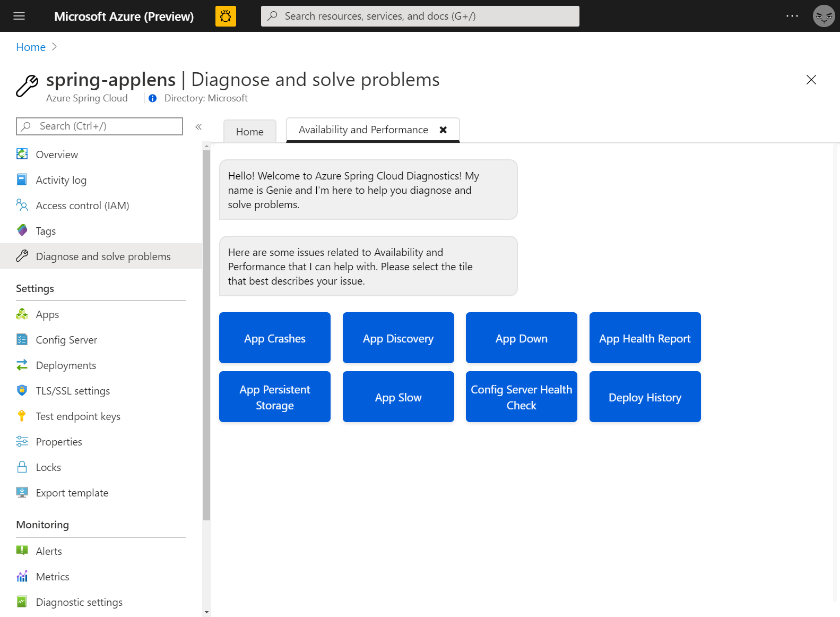
Task: Click the Metrics chart icon
Action: pos(22,576)
